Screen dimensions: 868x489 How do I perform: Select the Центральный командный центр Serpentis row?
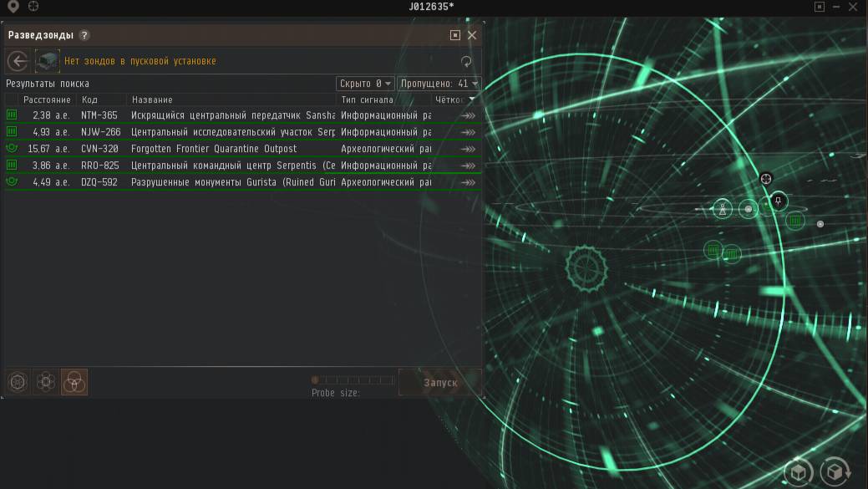point(242,166)
